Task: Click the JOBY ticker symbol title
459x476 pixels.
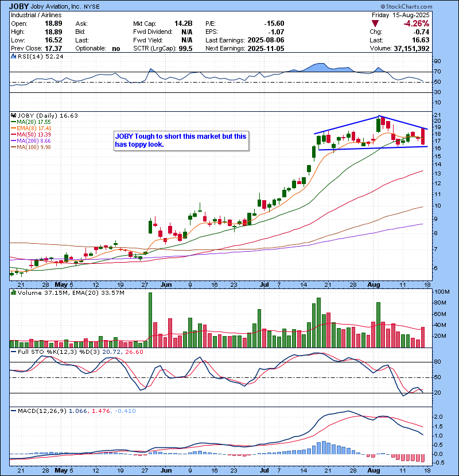Action: click(19, 6)
